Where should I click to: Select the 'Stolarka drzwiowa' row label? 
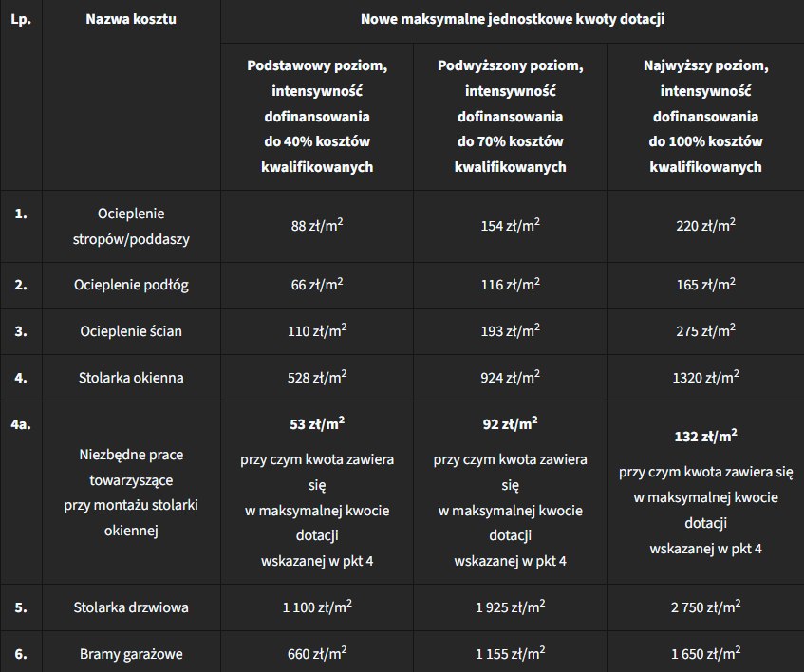[131, 607]
